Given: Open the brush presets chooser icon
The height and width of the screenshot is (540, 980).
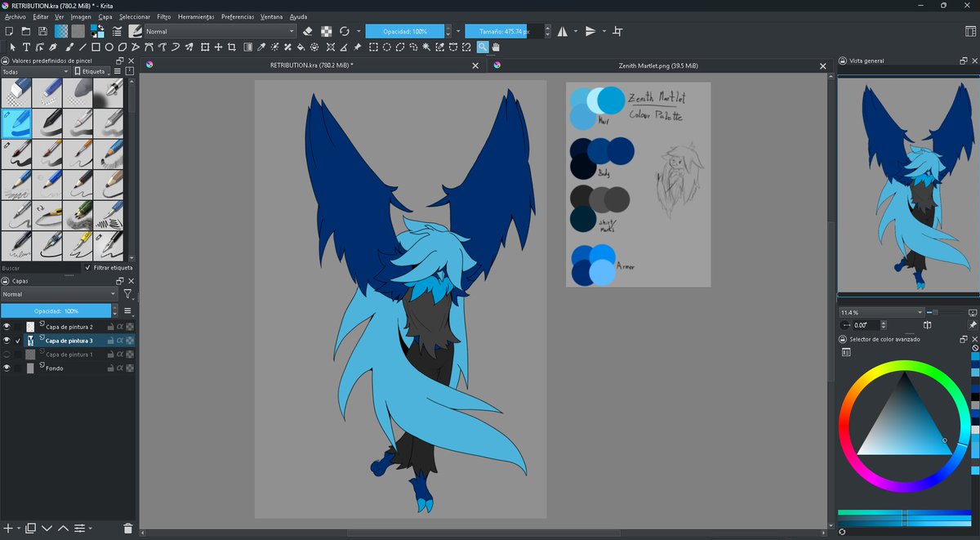Looking at the screenshot, I should pyautogui.click(x=136, y=31).
